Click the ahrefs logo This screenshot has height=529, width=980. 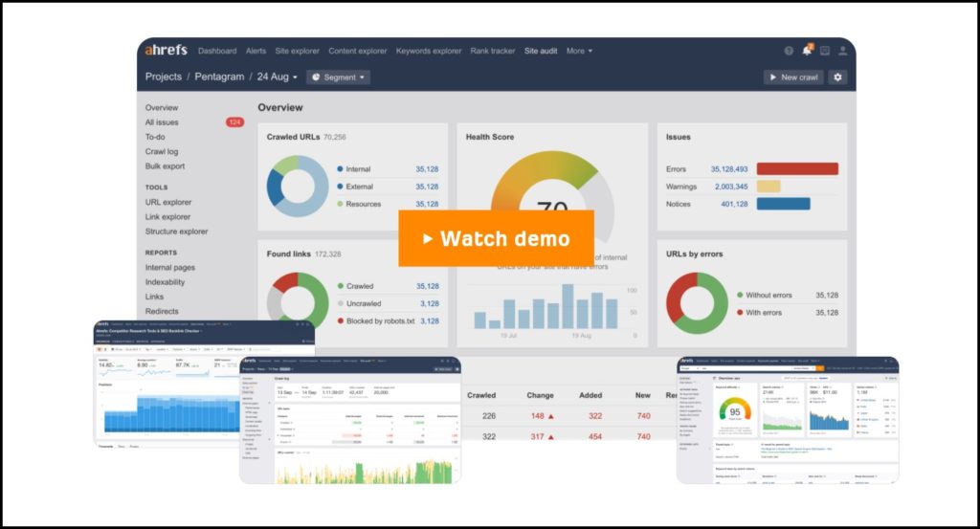[167, 50]
